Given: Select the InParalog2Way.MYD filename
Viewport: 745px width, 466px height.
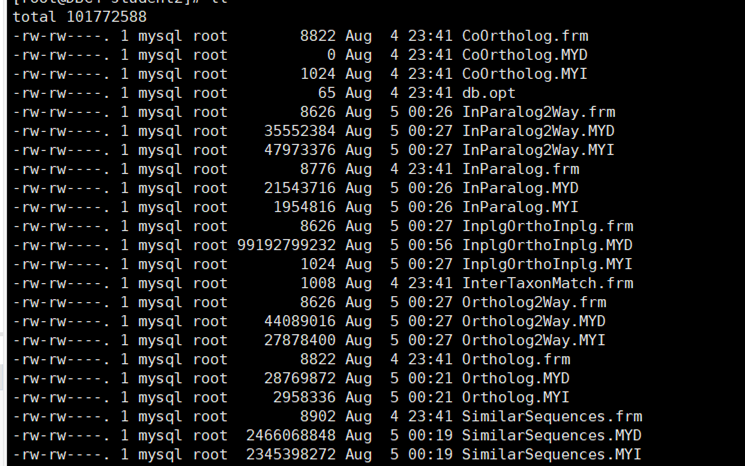Looking at the screenshot, I should (x=538, y=131).
